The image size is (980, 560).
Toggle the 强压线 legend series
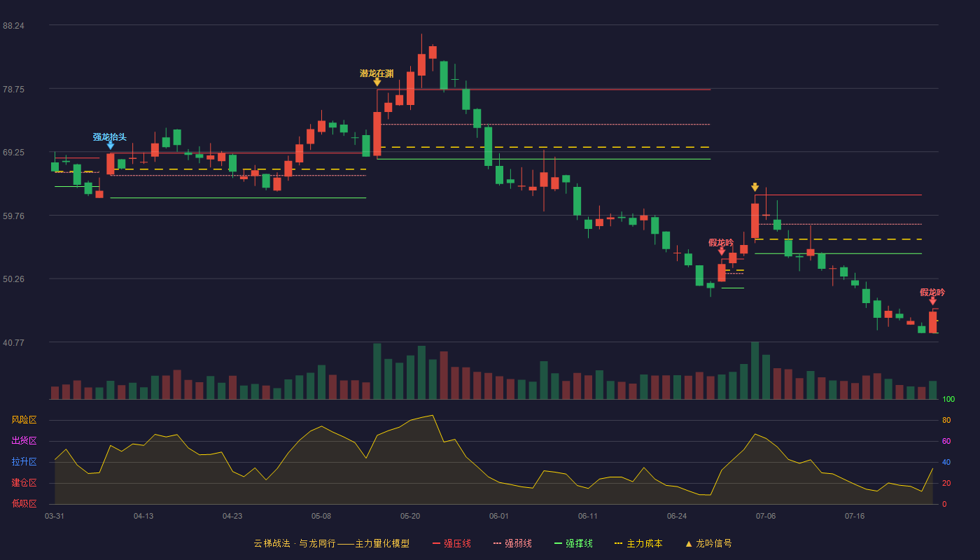(451, 543)
